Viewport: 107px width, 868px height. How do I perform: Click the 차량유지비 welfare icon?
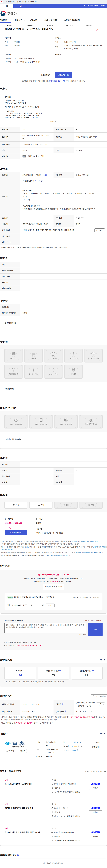pos(53,356)
